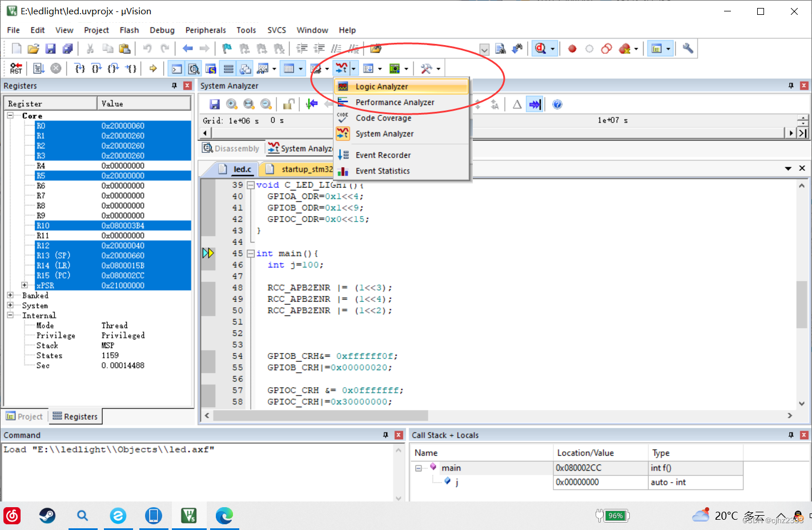Screen dimensions: 812x530
Task: Select Performance Analyzer menu entry
Action: pyautogui.click(x=401, y=102)
